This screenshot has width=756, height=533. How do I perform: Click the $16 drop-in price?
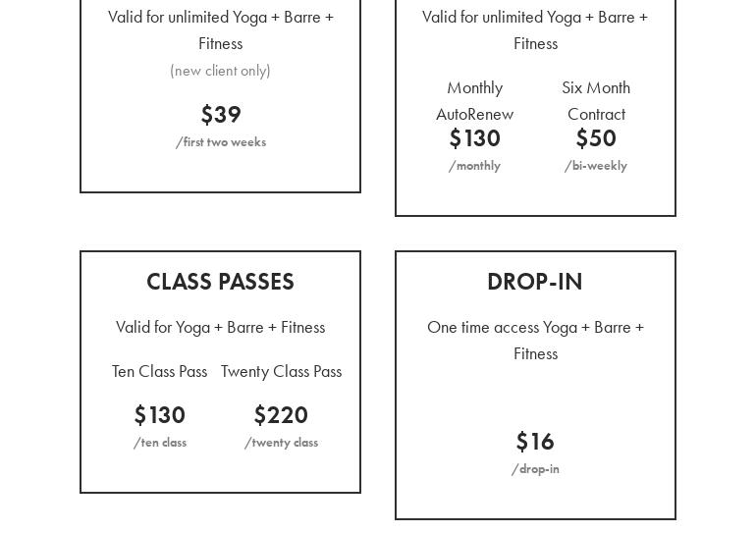(x=535, y=442)
